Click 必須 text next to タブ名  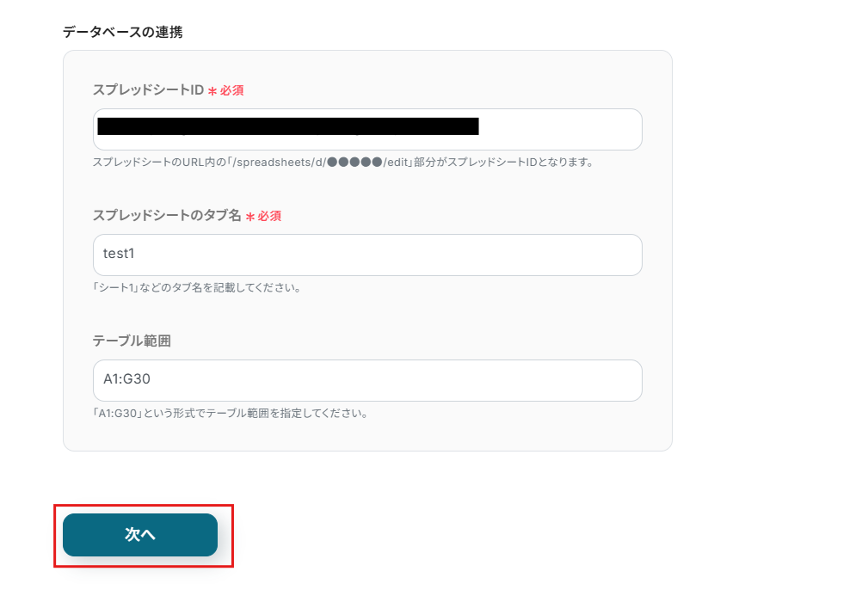click(269, 216)
